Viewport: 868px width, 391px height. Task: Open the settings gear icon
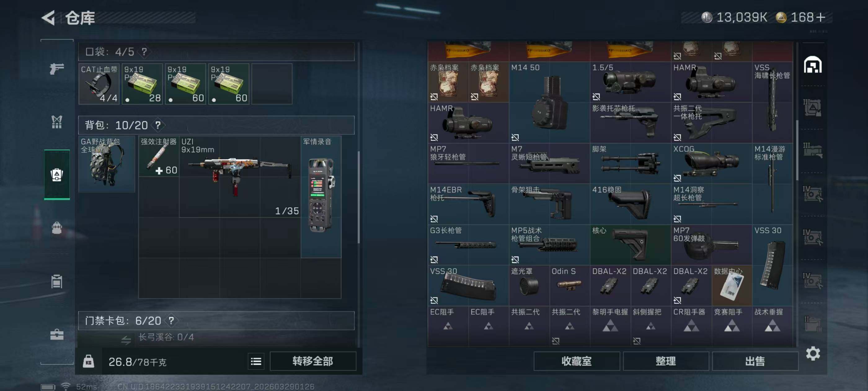point(813,353)
